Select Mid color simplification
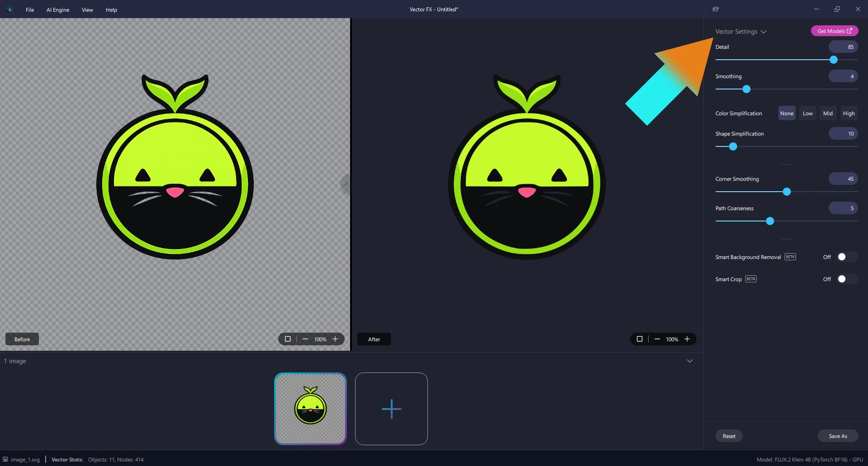Screen dimensions: 868x466 coord(828,113)
